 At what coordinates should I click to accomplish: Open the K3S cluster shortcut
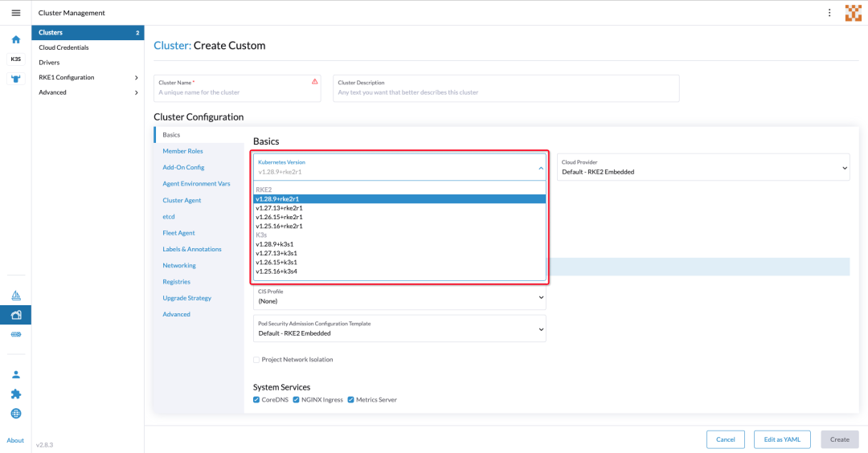click(16, 59)
